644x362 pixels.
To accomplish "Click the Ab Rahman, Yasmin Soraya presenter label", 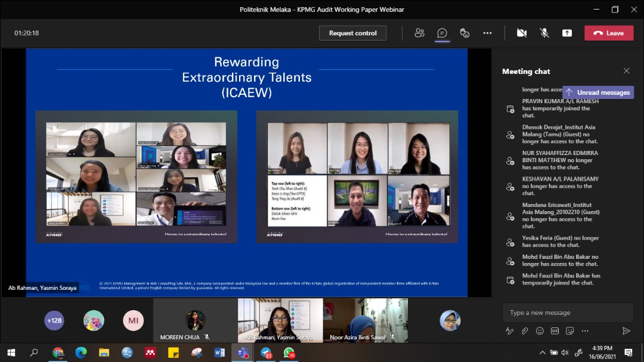I will pos(42,287).
